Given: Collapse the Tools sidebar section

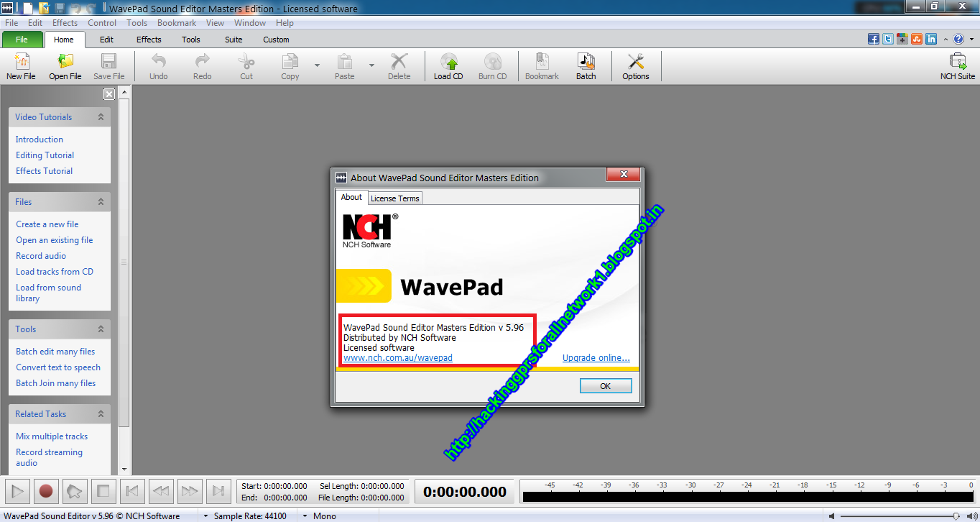Looking at the screenshot, I should click(101, 329).
